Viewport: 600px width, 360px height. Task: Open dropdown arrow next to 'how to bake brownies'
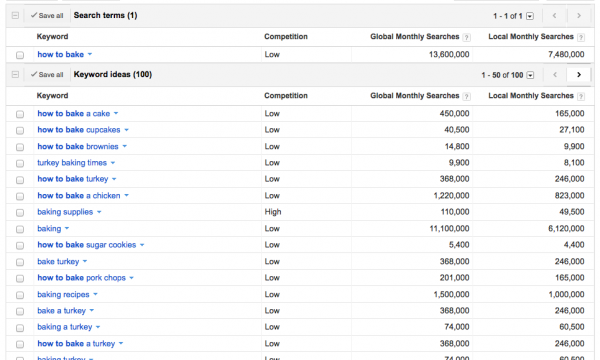(x=124, y=147)
